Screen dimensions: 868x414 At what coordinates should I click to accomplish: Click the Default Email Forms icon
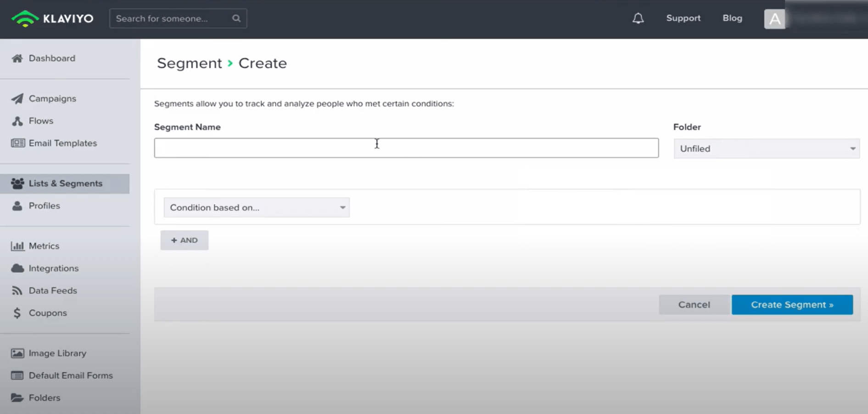pyautogui.click(x=17, y=375)
